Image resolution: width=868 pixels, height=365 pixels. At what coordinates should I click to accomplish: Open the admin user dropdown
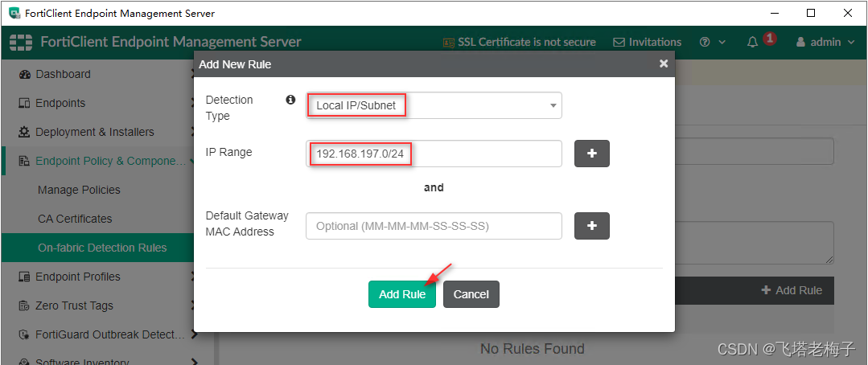click(825, 42)
